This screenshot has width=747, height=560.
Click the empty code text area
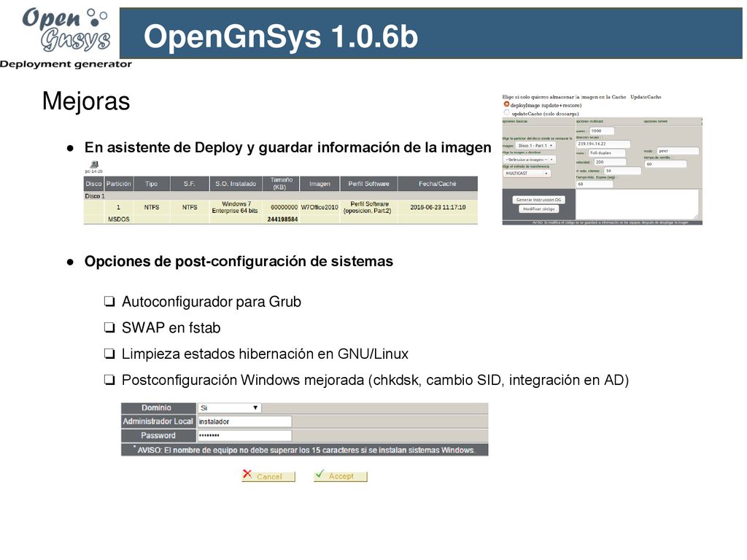pyautogui.click(x=637, y=204)
